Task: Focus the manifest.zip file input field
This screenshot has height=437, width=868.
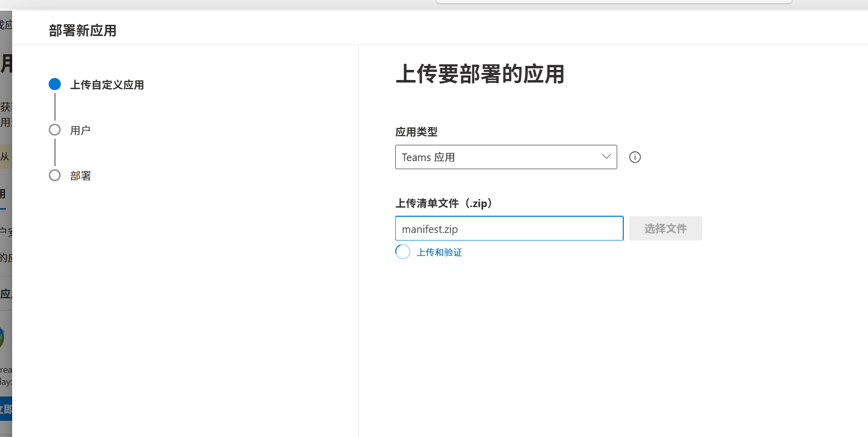Action: pyautogui.click(x=509, y=228)
